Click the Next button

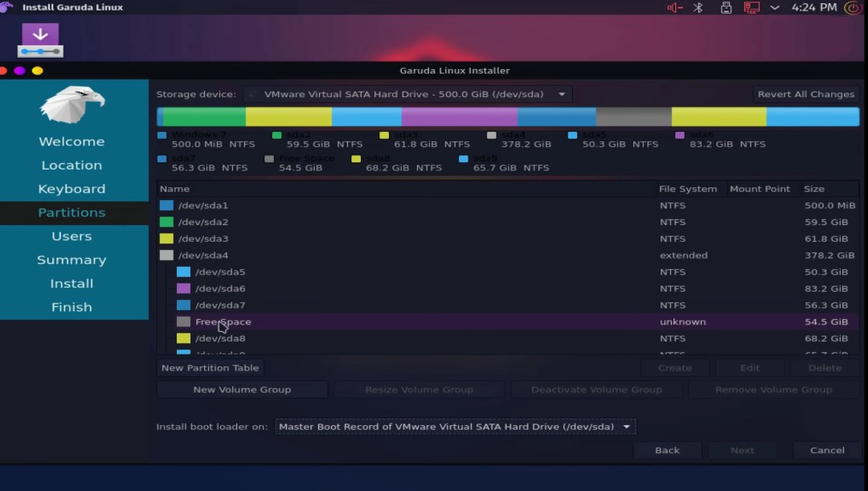[742, 450]
